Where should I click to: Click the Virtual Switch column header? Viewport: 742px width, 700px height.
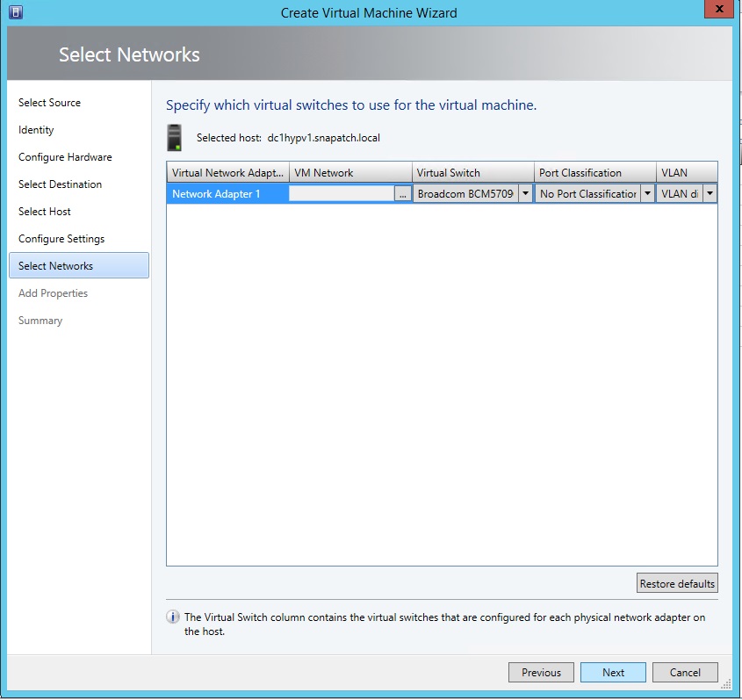click(472, 173)
